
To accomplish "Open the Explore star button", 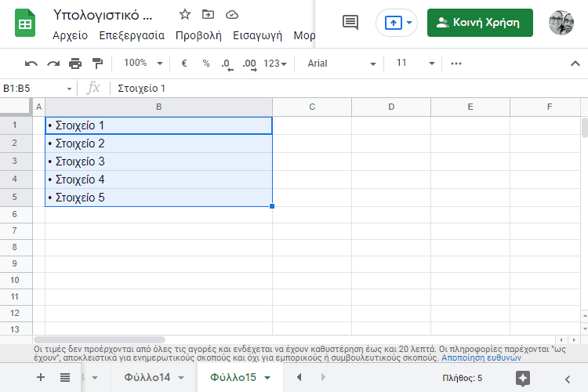I will pyautogui.click(x=523, y=378).
